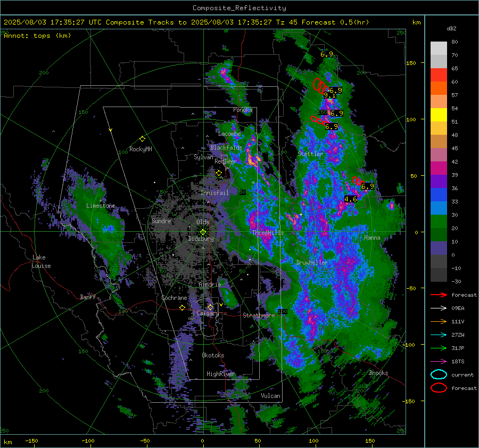Click the Blackfalds town label
This screenshot has height=448, width=479.
[226, 148]
